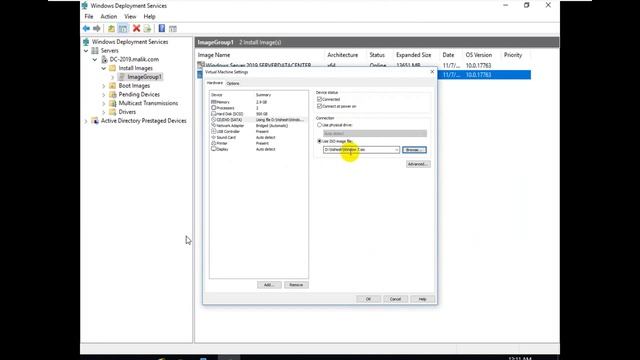This screenshot has width=640, height=360.
Task: Click the Show/Hide Action Pane toolbar icon
Action: point(173,29)
